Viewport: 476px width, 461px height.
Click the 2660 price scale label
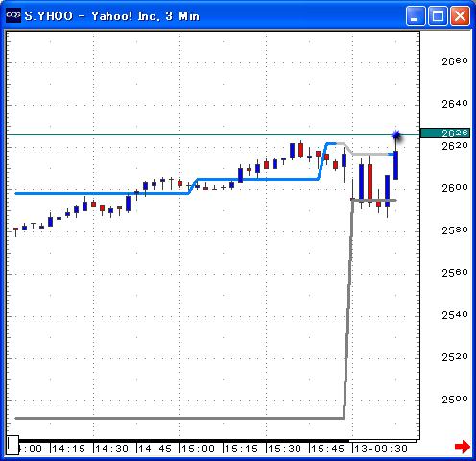(455, 61)
